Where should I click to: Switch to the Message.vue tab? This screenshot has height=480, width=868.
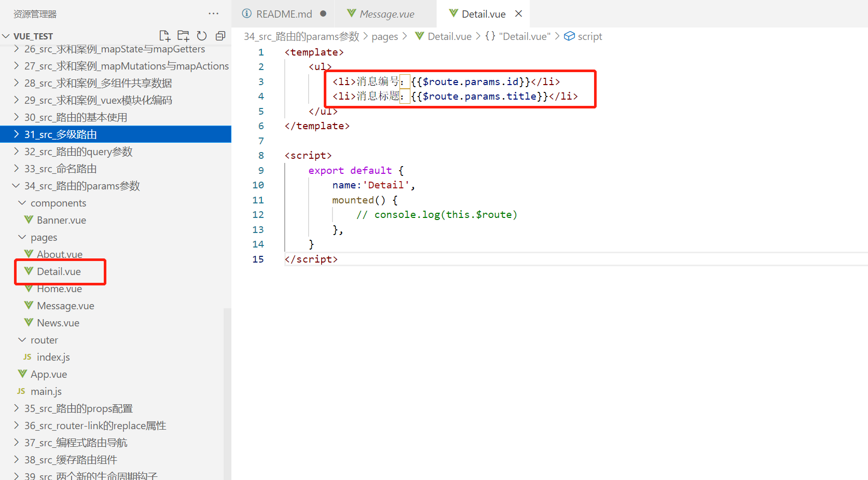coord(387,14)
